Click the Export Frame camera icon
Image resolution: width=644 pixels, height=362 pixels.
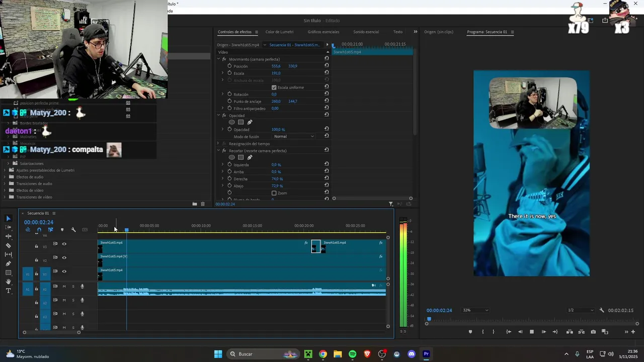click(x=593, y=332)
